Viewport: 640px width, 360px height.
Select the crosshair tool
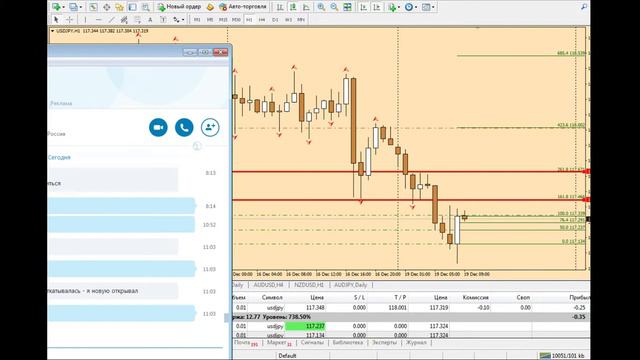(69, 20)
